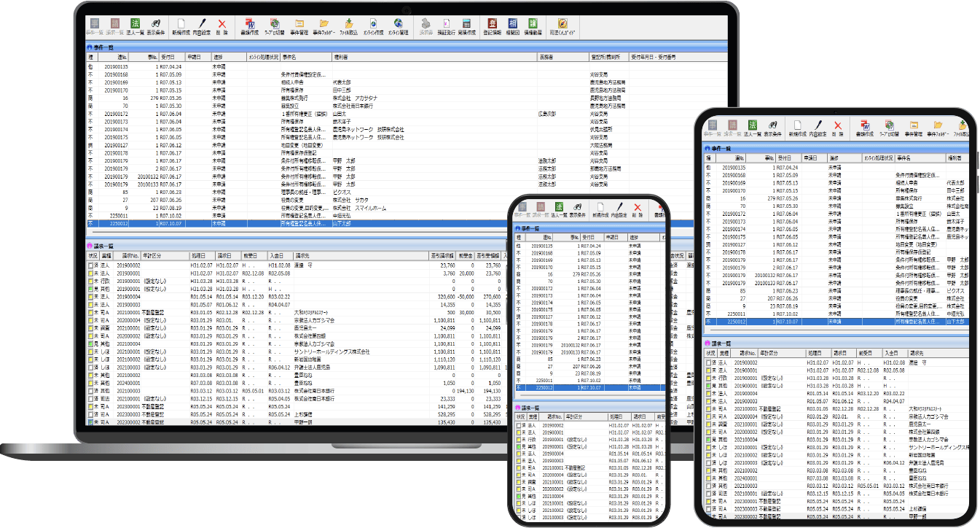Open 法人一覧 on the tablet toolbar

pyautogui.click(x=753, y=128)
